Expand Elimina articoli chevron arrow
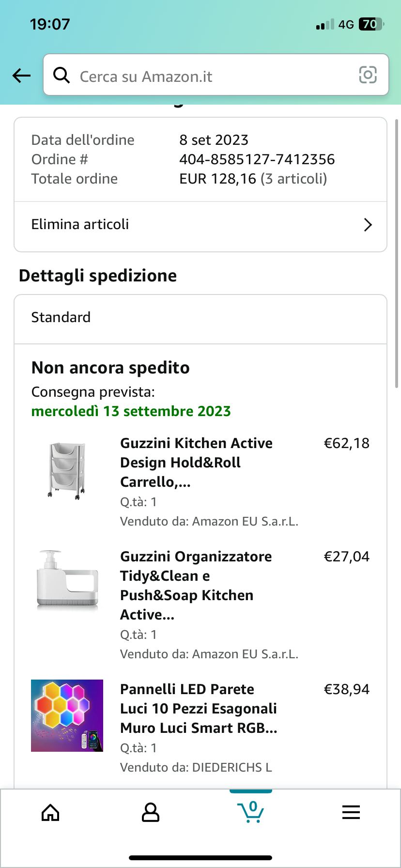Screen dimensions: 401x868 pyautogui.click(x=368, y=225)
